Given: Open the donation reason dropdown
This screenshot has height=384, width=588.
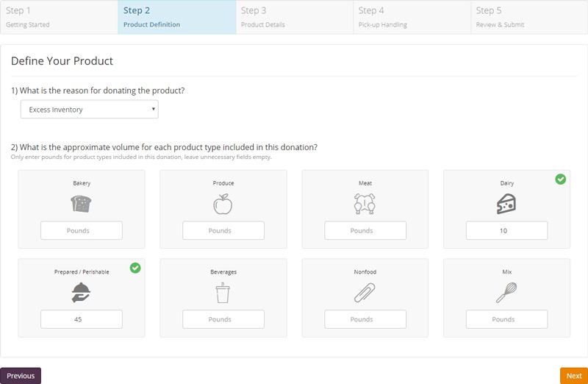Looking at the screenshot, I should (x=89, y=110).
